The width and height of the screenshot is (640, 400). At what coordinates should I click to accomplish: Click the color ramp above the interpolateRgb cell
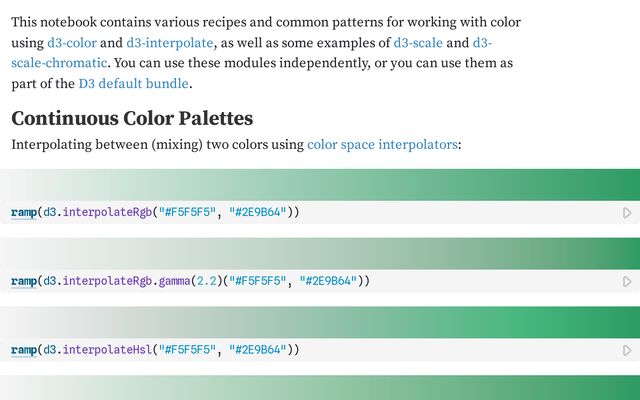click(320, 183)
